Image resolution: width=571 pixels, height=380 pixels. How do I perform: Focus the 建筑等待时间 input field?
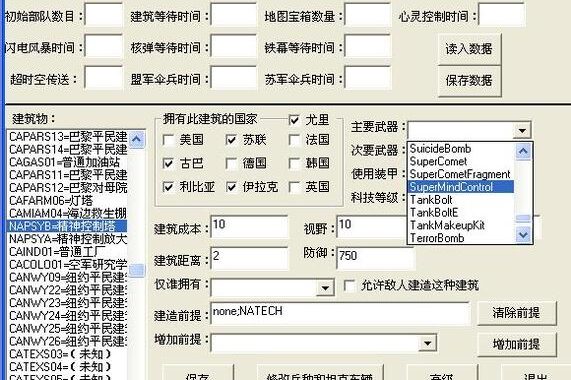pos(233,15)
